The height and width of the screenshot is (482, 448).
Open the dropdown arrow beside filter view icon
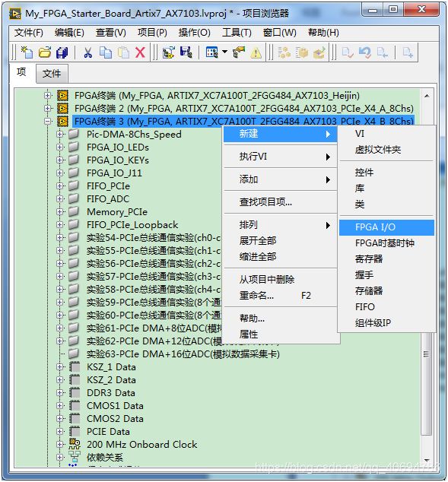pyautogui.click(x=225, y=52)
